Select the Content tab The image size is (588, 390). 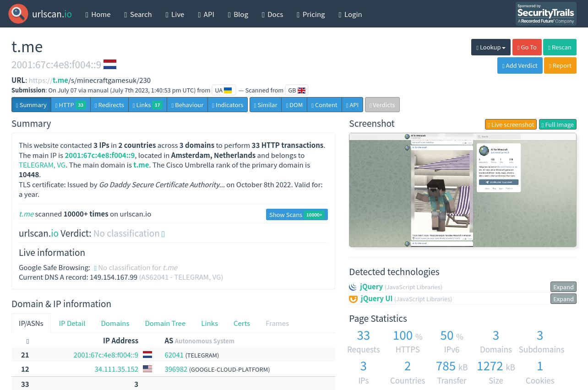(x=324, y=104)
